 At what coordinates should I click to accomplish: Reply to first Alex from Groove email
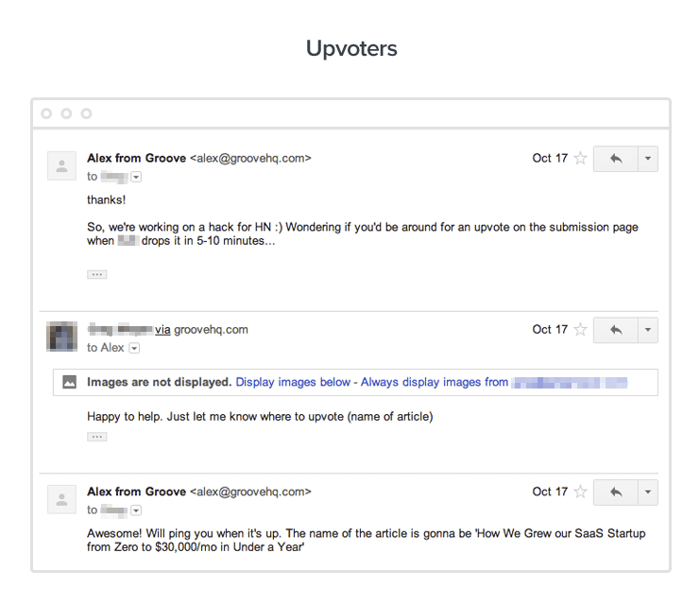click(616, 159)
